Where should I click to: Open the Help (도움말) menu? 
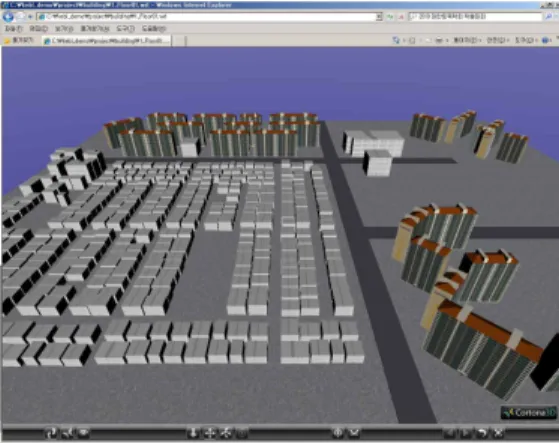point(154,29)
